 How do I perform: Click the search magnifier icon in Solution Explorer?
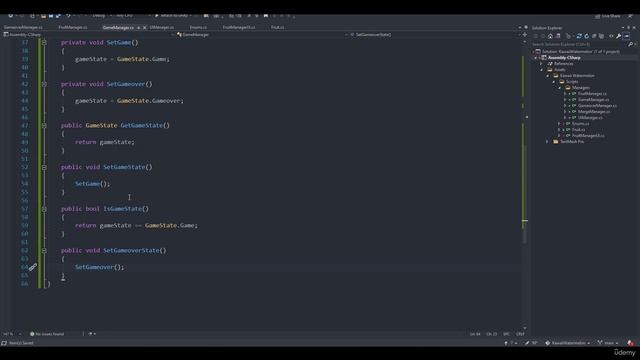coord(631,44)
